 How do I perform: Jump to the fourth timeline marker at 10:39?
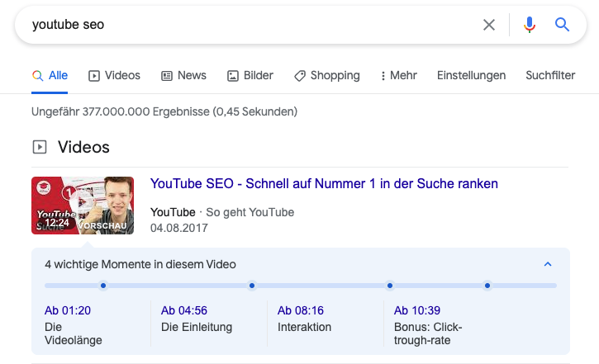487,286
